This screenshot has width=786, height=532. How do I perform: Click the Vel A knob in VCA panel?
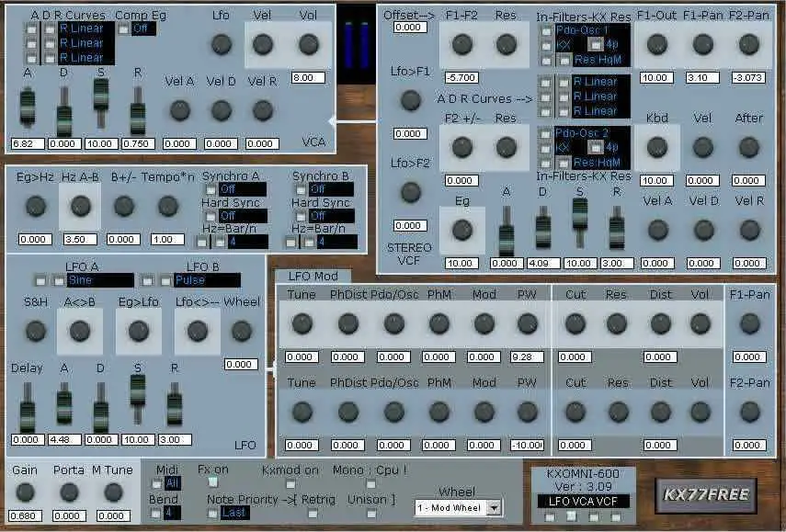tap(180, 110)
